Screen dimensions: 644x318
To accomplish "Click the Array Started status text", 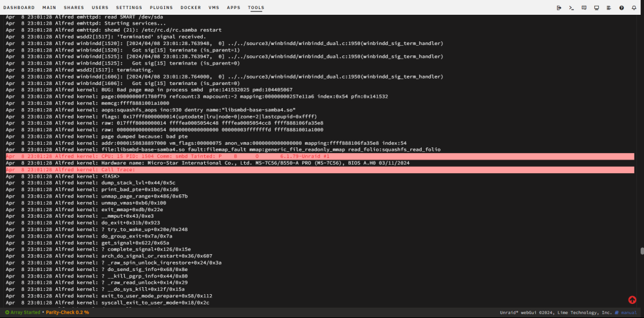I will (26, 312).
